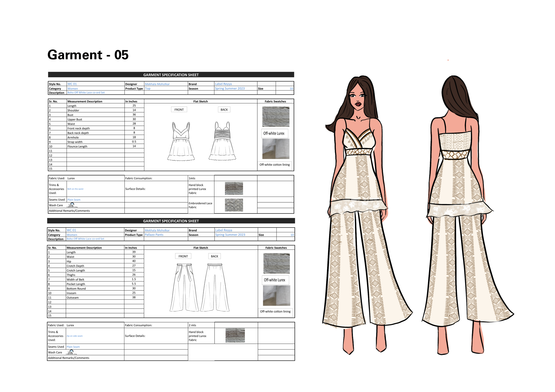Click the 'Mekhala Moholkar' designer text in top sheet
Viewport: 555px width, 392px height.
(157, 84)
